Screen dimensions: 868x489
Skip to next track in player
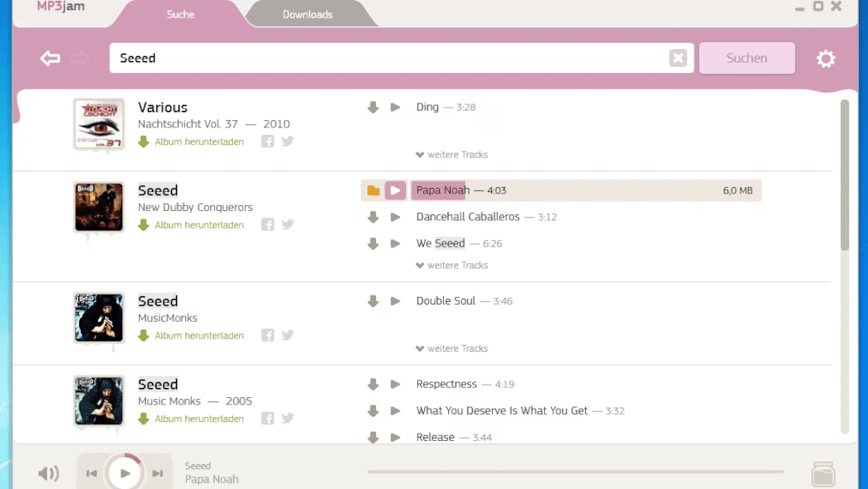(158, 473)
